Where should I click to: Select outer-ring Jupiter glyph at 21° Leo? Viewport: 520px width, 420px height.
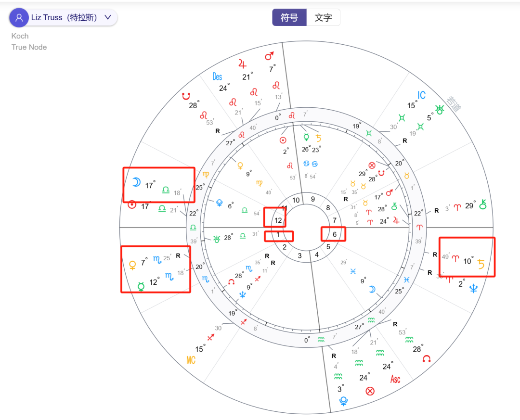point(243,64)
